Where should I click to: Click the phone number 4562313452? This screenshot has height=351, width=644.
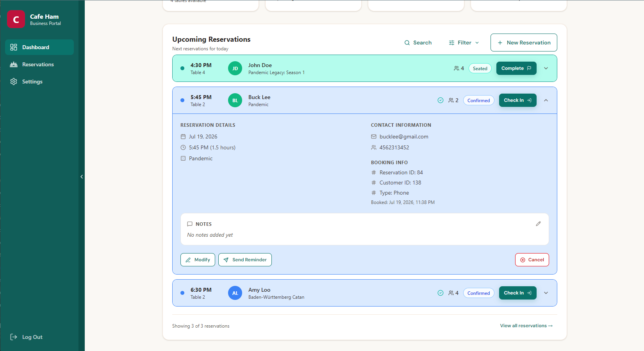click(x=394, y=147)
